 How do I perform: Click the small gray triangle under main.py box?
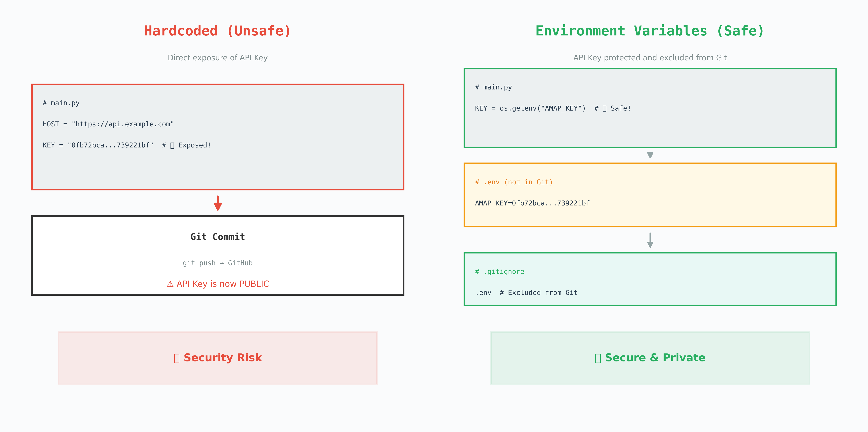(650, 155)
